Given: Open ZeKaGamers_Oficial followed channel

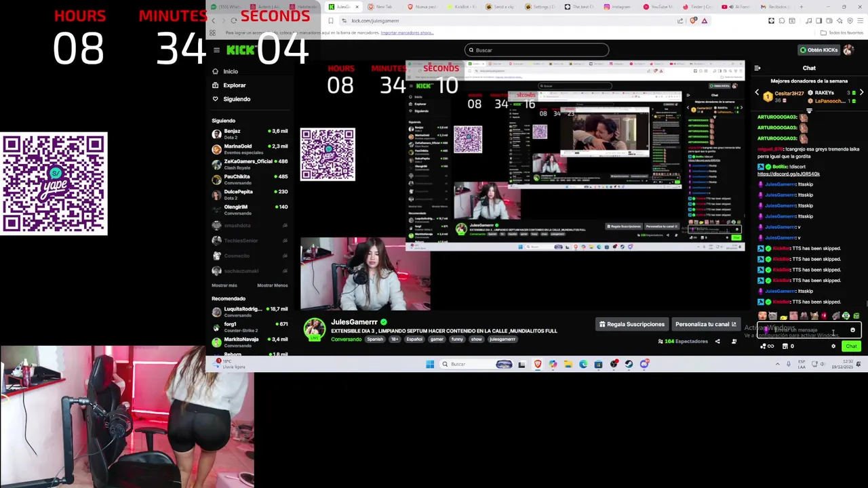Looking at the screenshot, I should [250, 164].
